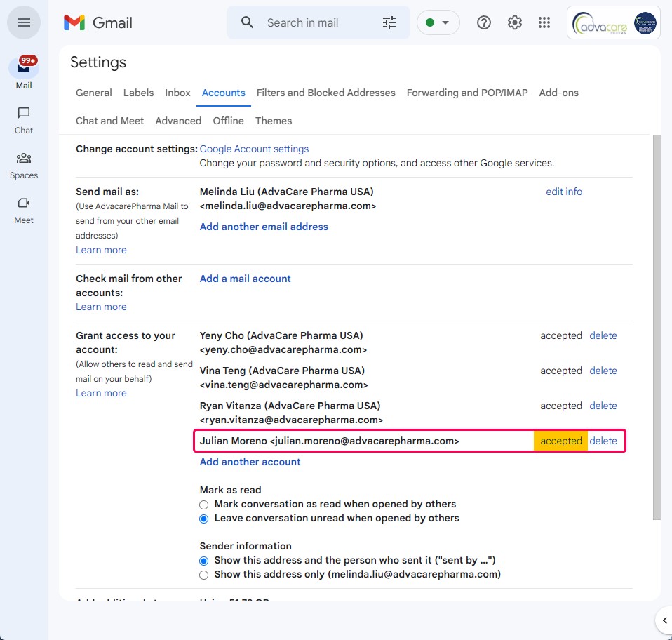Click Learn more under Grant access
The width and height of the screenshot is (672, 640).
101,393
